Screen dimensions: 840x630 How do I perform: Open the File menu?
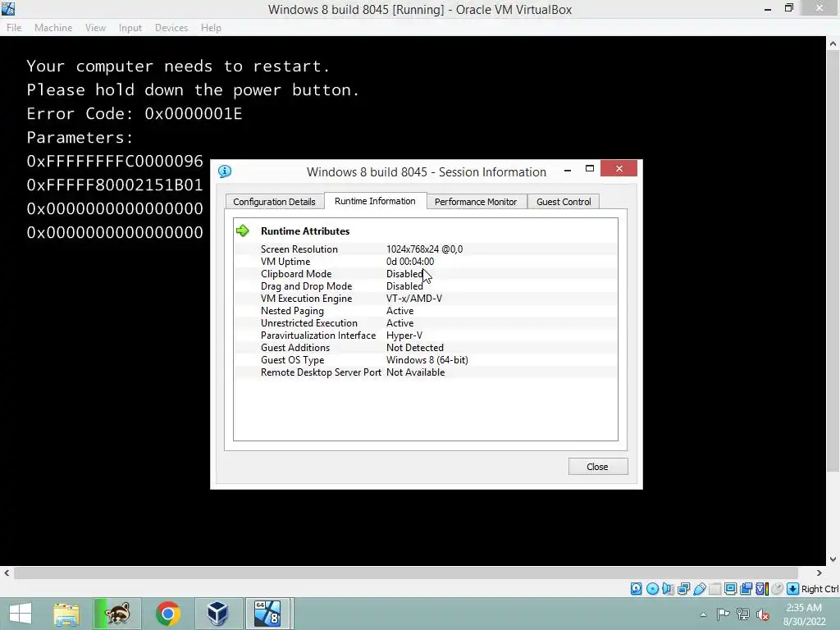pyautogui.click(x=14, y=28)
